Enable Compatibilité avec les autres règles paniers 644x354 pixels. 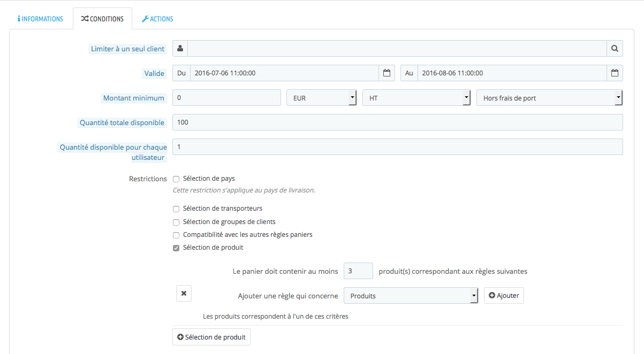(x=176, y=235)
